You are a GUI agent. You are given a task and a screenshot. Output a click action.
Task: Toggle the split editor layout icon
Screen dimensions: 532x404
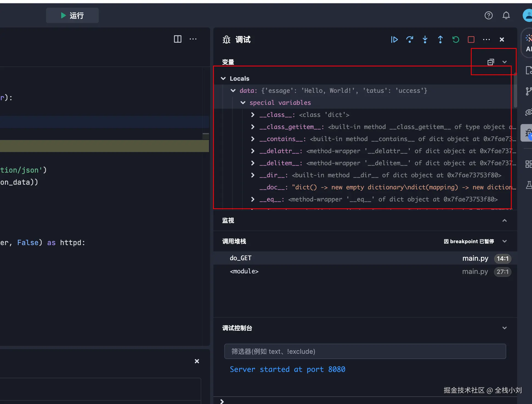(178, 39)
